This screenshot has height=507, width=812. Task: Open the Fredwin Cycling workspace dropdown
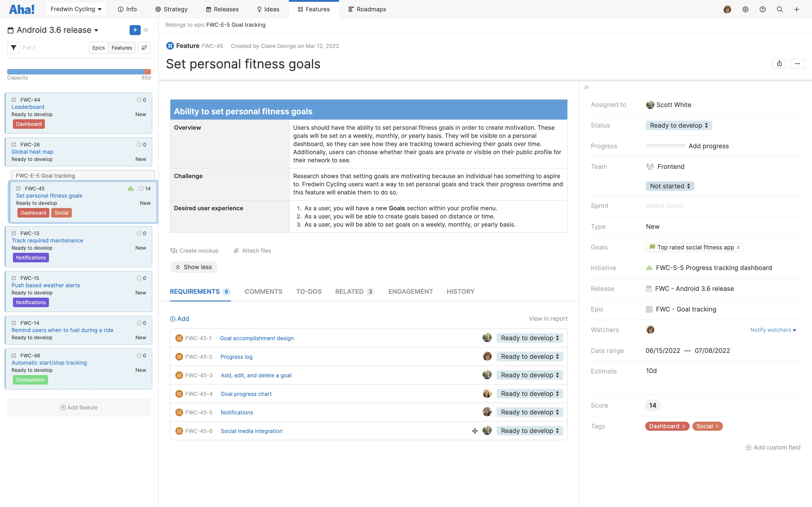pyautogui.click(x=76, y=9)
